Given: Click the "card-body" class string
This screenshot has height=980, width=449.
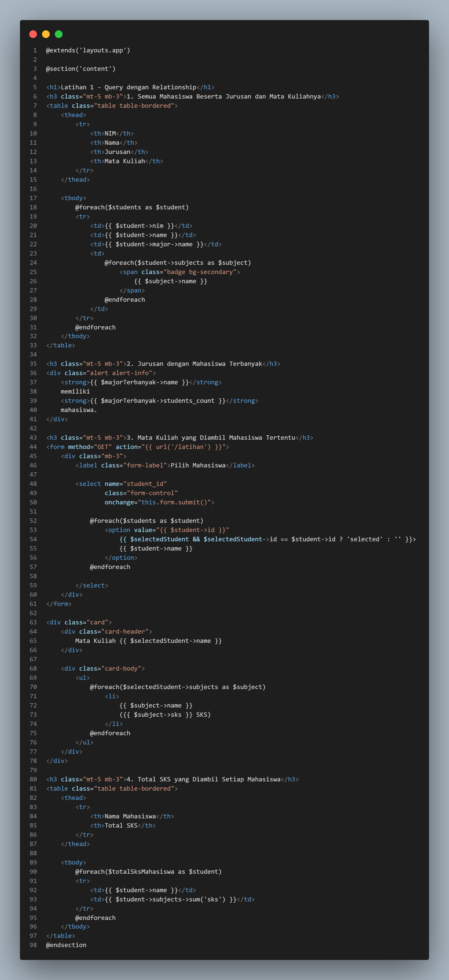Looking at the screenshot, I should (x=121, y=669).
